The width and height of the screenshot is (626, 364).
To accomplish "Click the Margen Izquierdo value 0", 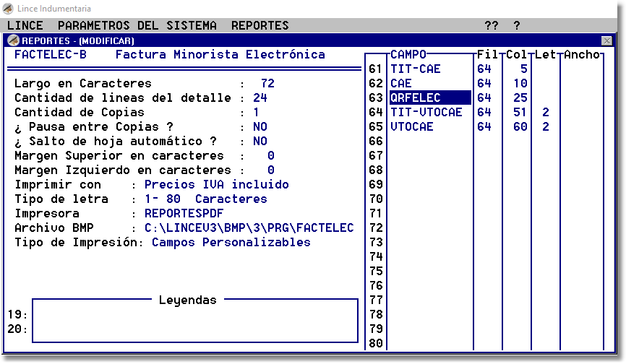I will [x=270, y=170].
